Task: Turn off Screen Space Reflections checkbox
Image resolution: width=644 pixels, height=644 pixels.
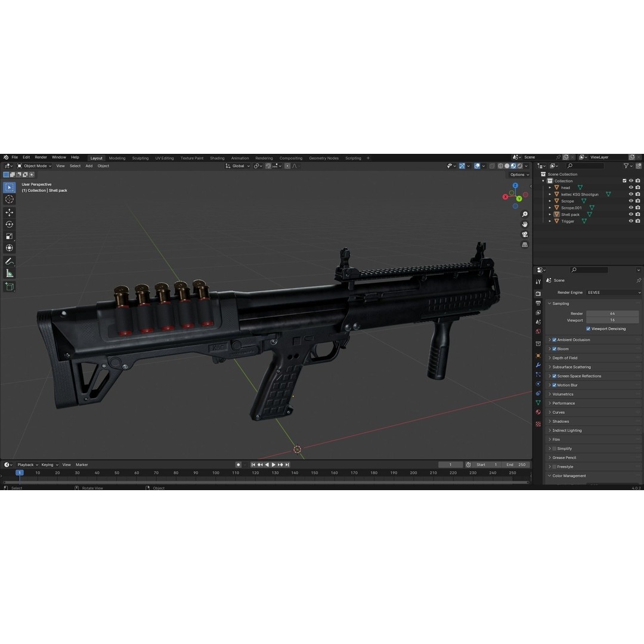Action: pyautogui.click(x=554, y=376)
